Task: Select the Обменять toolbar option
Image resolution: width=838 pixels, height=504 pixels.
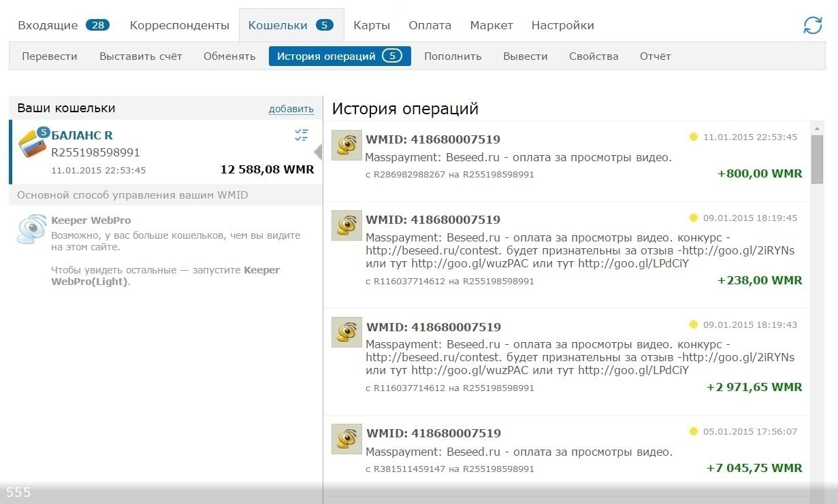Action: [229, 56]
